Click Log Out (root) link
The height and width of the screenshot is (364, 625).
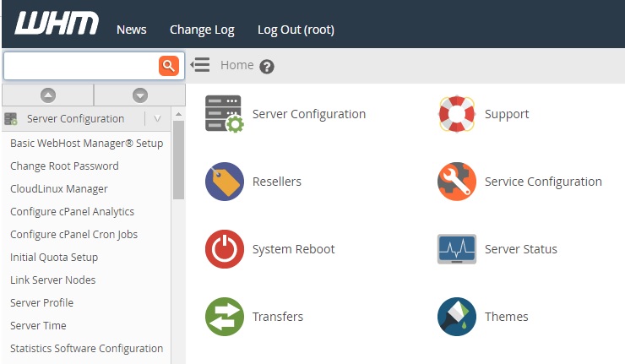(x=296, y=30)
